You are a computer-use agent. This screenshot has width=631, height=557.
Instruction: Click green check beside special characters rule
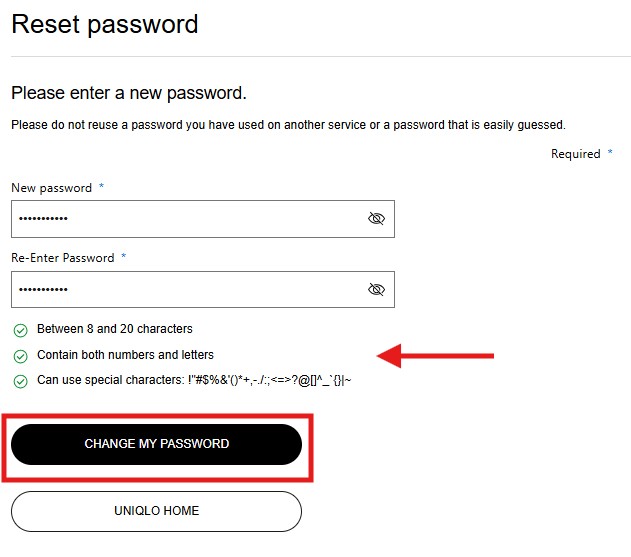[20, 381]
